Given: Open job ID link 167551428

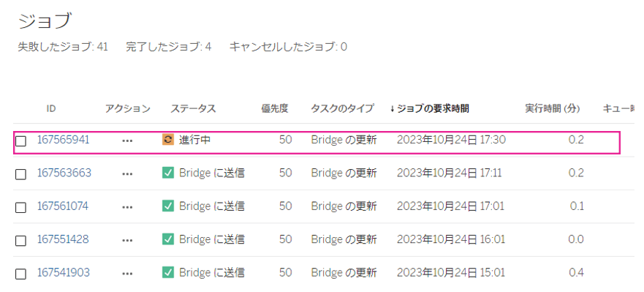Looking at the screenshot, I should click(63, 239).
